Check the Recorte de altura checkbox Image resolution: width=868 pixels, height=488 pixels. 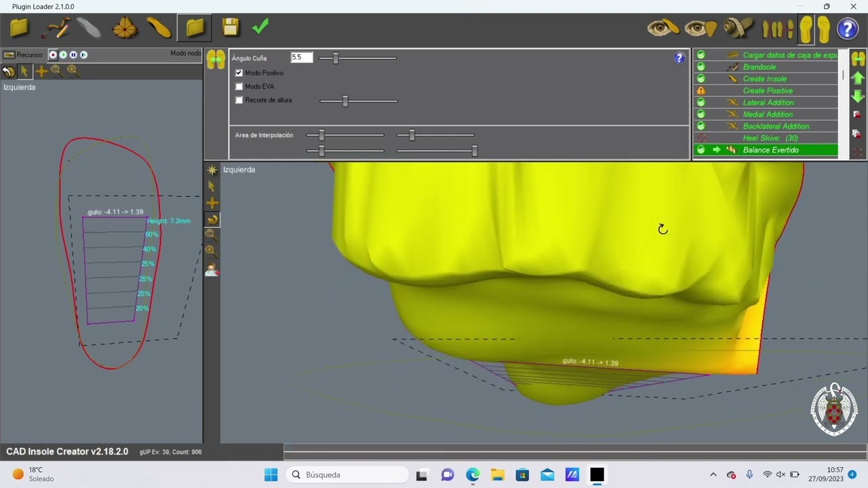(239, 100)
